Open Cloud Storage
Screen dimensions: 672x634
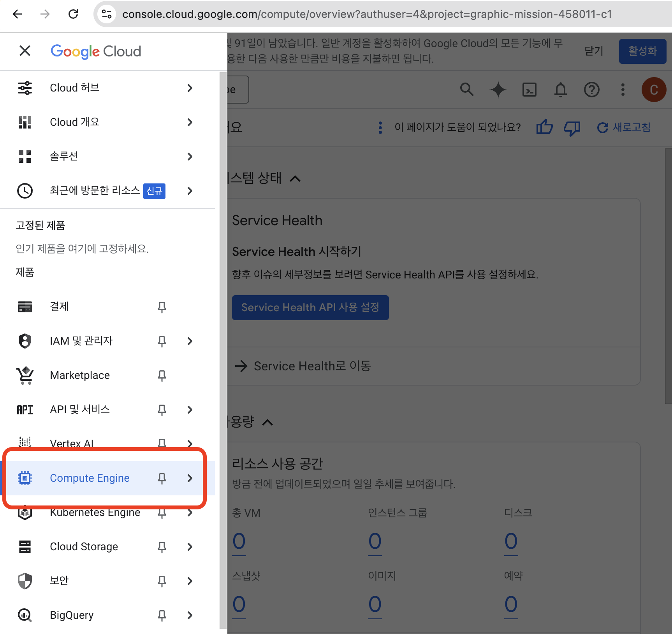click(84, 547)
